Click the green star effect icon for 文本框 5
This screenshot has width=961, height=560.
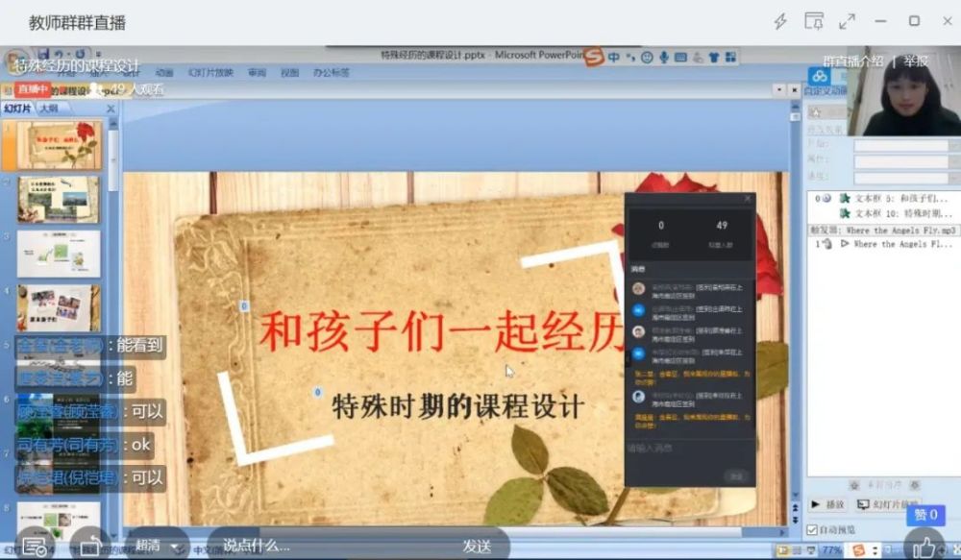pos(845,199)
